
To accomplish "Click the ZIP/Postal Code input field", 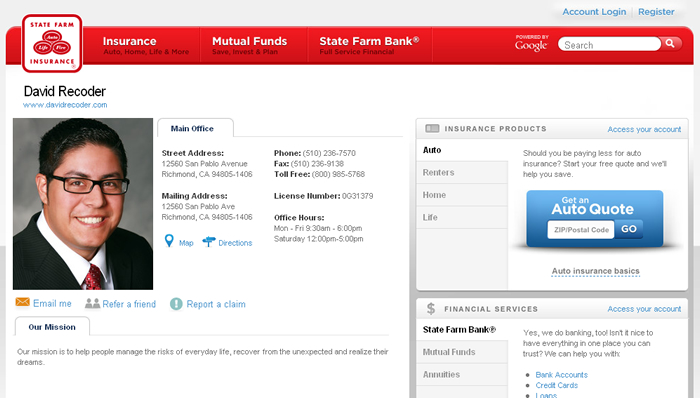I will pyautogui.click(x=581, y=230).
